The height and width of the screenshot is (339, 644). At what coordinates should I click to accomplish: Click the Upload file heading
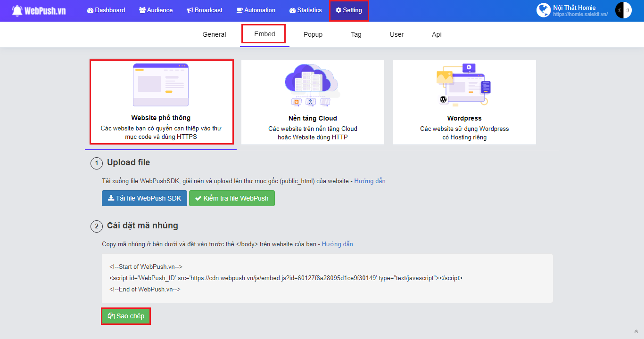[128, 162]
